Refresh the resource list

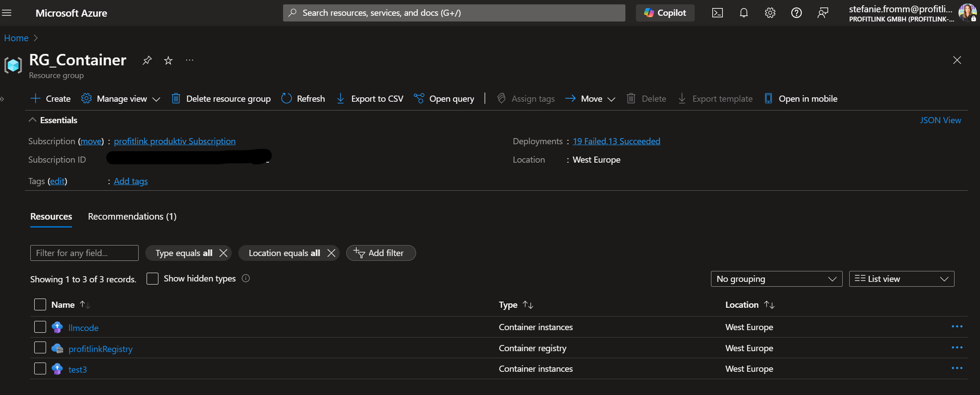pyautogui.click(x=303, y=99)
